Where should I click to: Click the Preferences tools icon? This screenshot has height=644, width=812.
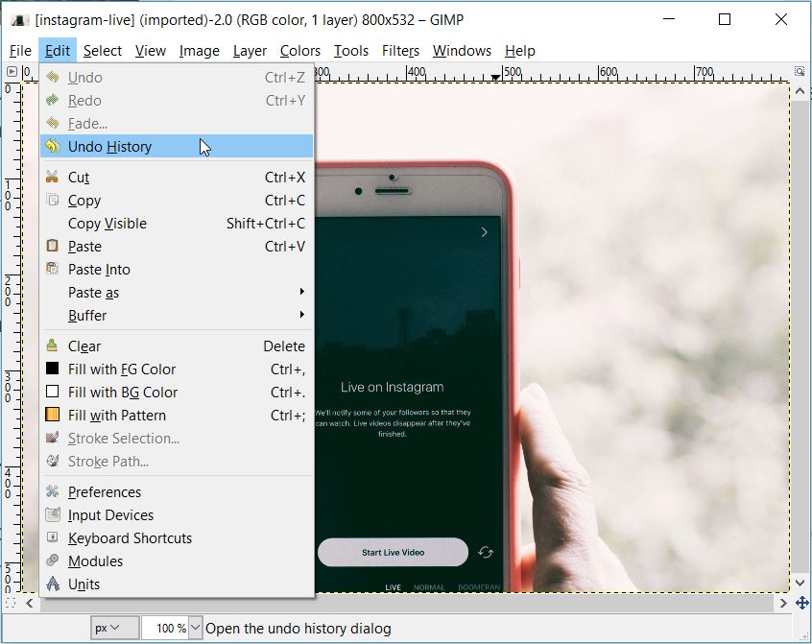pos(52,491)
